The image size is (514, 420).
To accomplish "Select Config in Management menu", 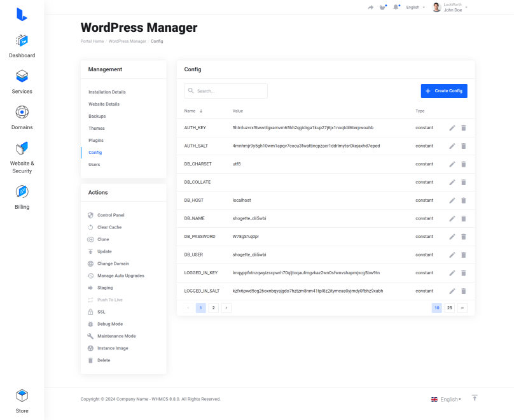I will 95,153.
